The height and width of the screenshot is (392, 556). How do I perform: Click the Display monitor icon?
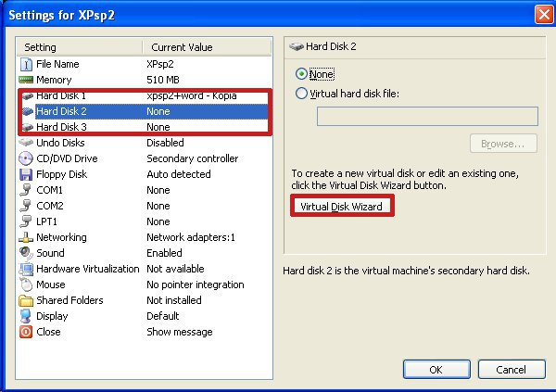(26, 316)
